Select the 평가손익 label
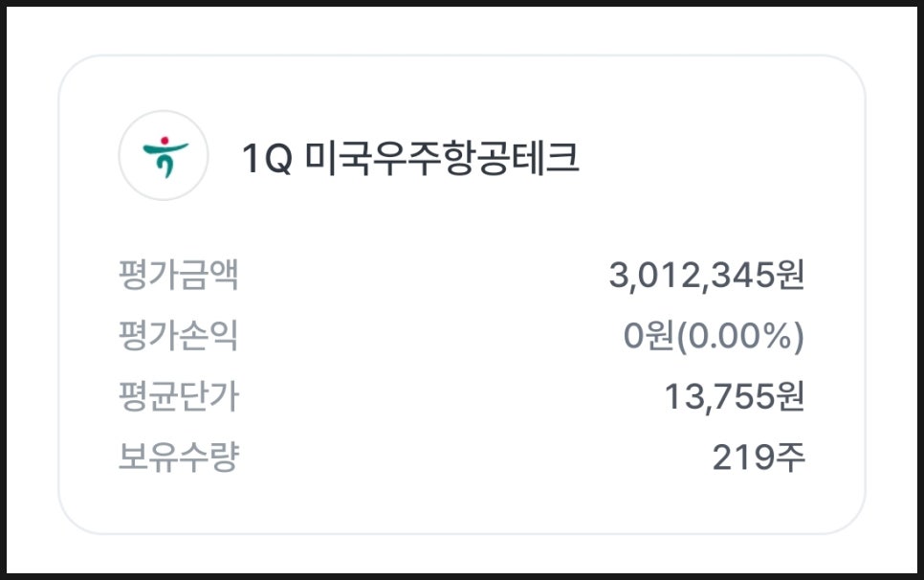 pos(178,336)
